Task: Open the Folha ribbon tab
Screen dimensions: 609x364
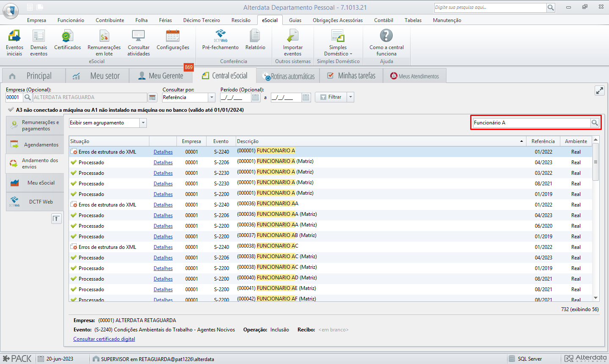Action: point(141,20)
